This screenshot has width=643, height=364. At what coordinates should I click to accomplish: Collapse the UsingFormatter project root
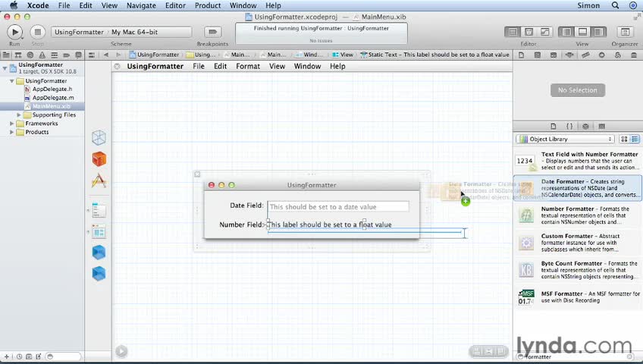(5, 68)
